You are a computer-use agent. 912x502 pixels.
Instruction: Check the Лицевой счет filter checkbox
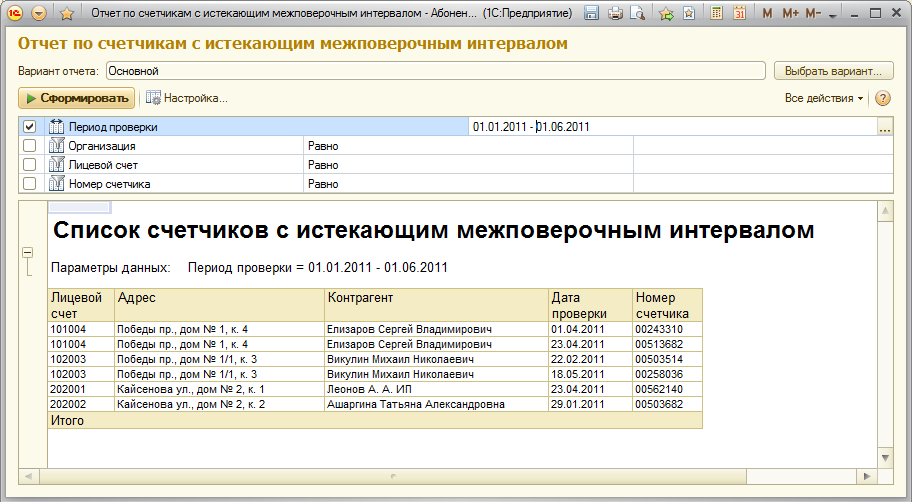point(29,165)
